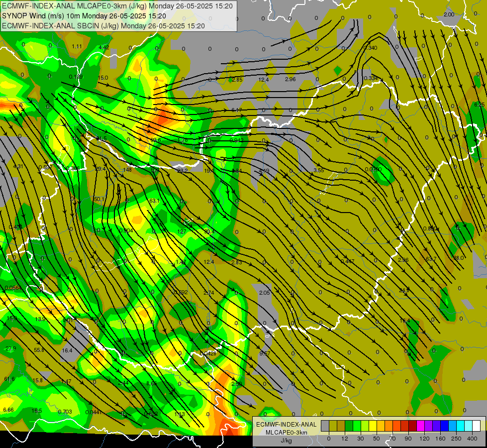
Task: Click the map value 0.0760
Action: 373,169
